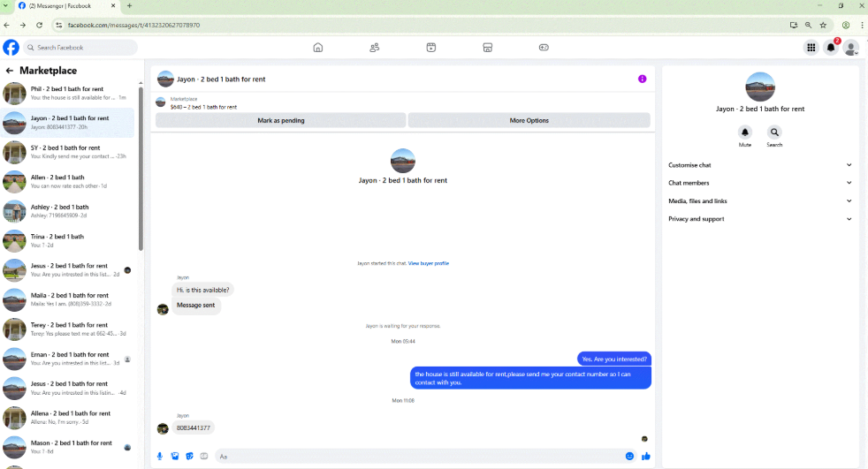
Task: Click the 'Message sent' bubble
Action: [196, 306]
